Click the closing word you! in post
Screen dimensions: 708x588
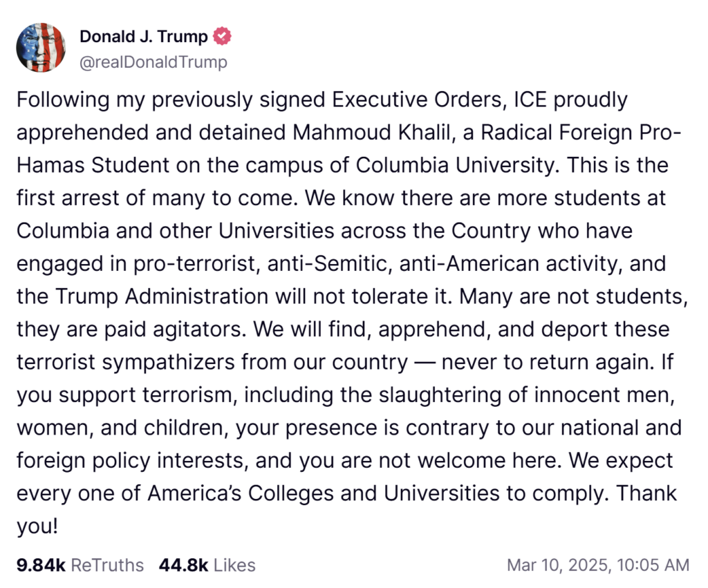pos(37,525)
